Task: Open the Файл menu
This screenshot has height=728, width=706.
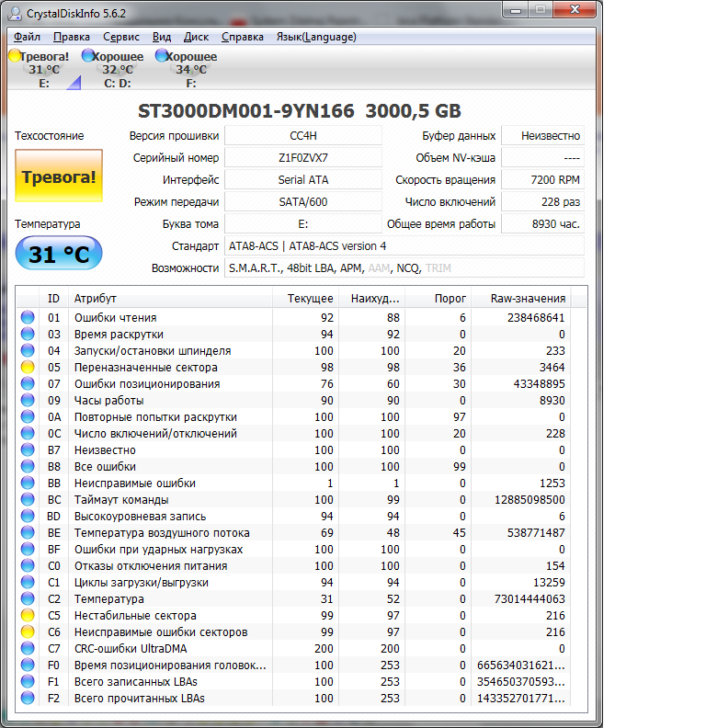Action: pyautogui.click(x=27, y=37)
